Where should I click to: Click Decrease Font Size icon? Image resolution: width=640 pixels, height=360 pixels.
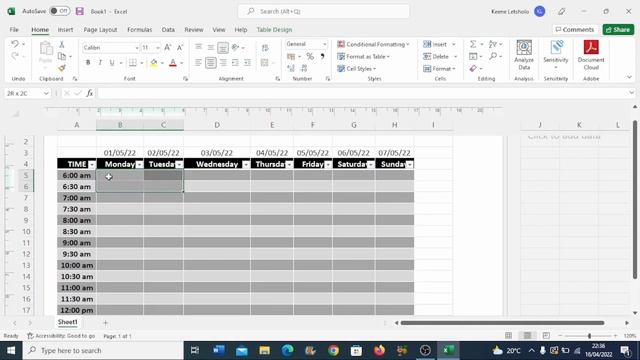[180, 47]
